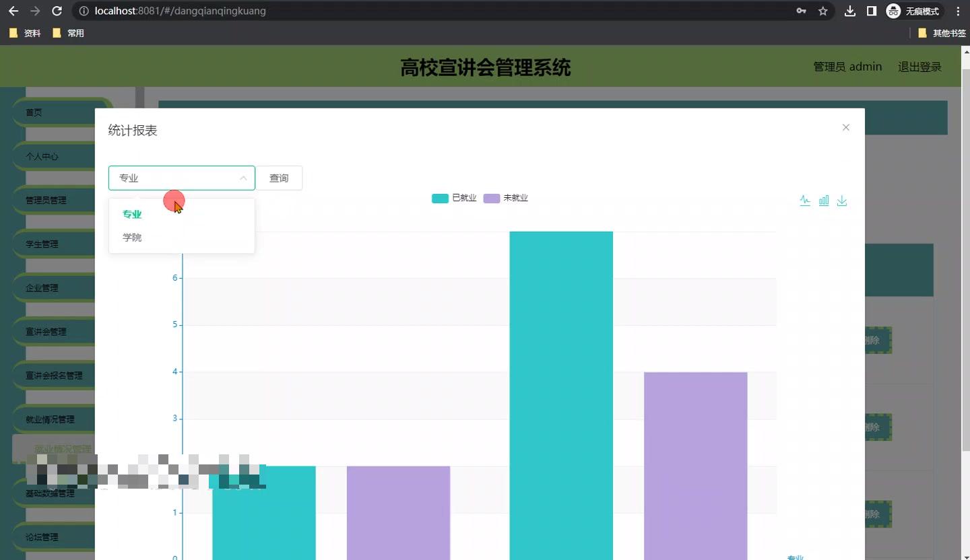The height and width of the screenshot is (560, 970).
Task: Choose 专业 option in dropdown list
Action: pos(182,214)
